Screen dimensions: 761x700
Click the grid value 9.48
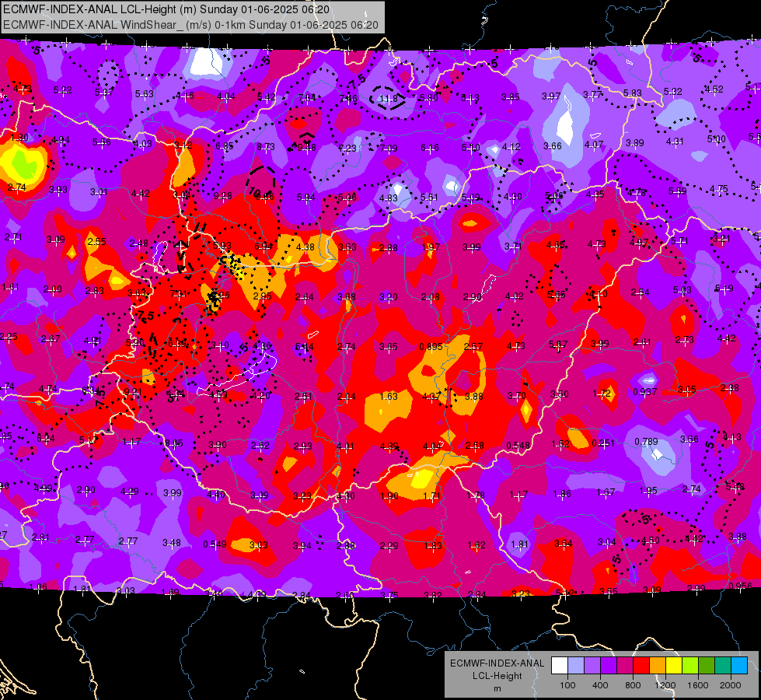click(x=307, y=148)
